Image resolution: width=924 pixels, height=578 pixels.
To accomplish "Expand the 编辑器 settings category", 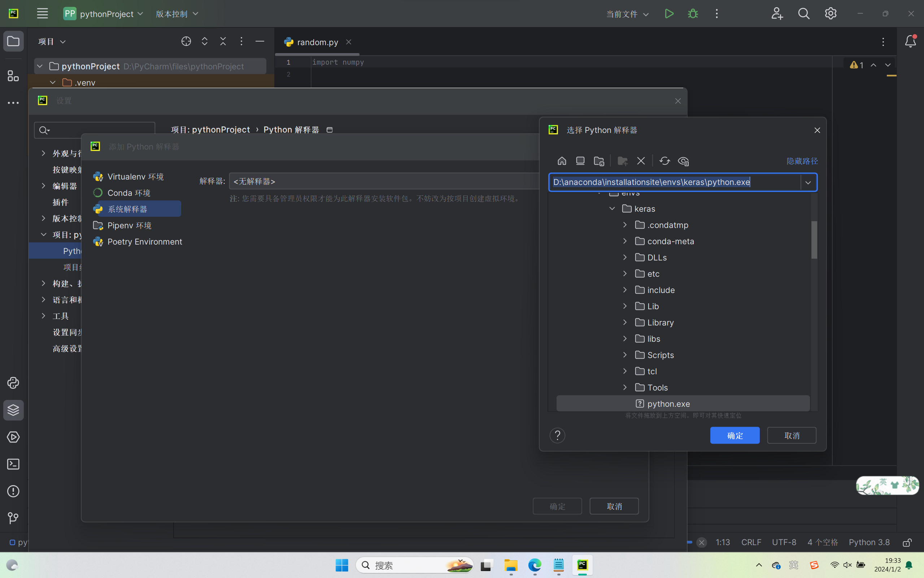I will pyautogui.click(x=44, y=186).
